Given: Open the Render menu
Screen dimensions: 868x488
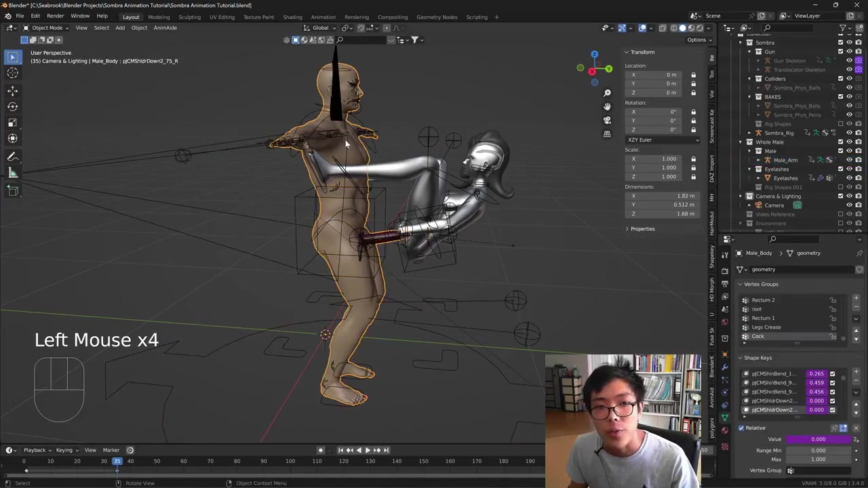Looking at the screenshot, I should click(55, 16).
